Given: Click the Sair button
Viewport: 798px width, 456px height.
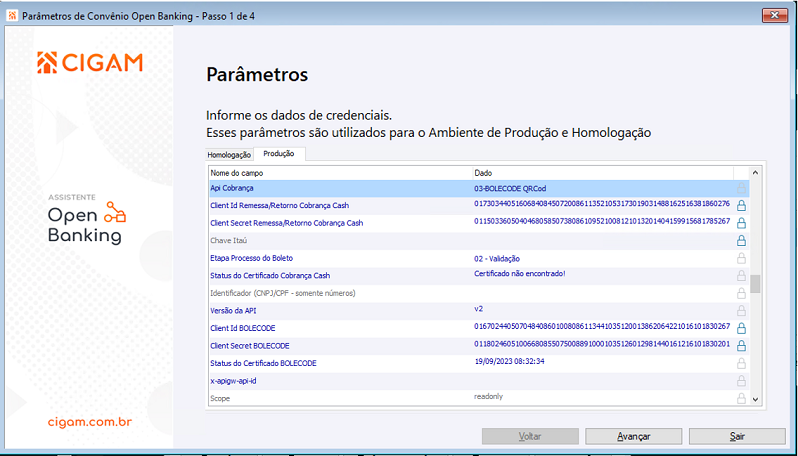Looking at the screenshot, I should click(737, 436).
